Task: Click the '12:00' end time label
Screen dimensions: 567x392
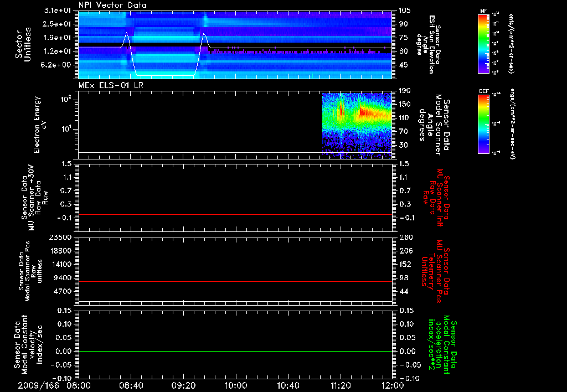Action: 393,385
